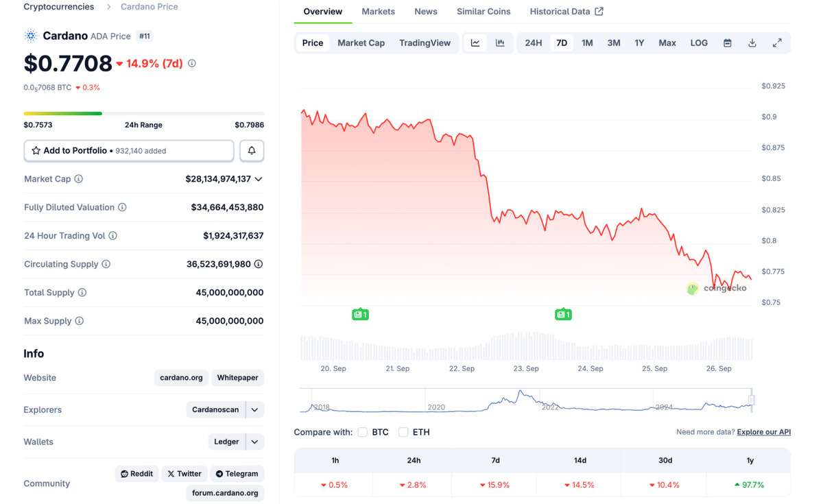Click the news marker near 20 Sep
This screenshot has width=823, height=504.
point(360,314)
